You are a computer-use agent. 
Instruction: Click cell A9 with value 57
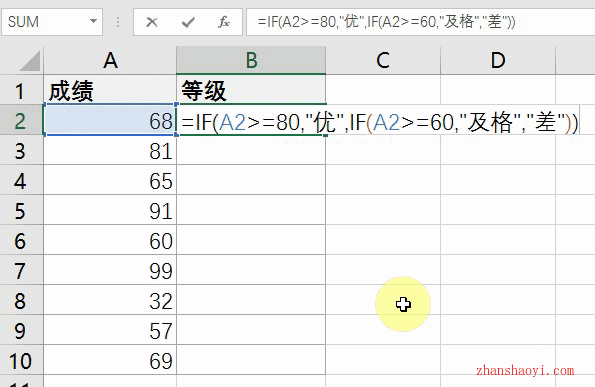point(110,330)
